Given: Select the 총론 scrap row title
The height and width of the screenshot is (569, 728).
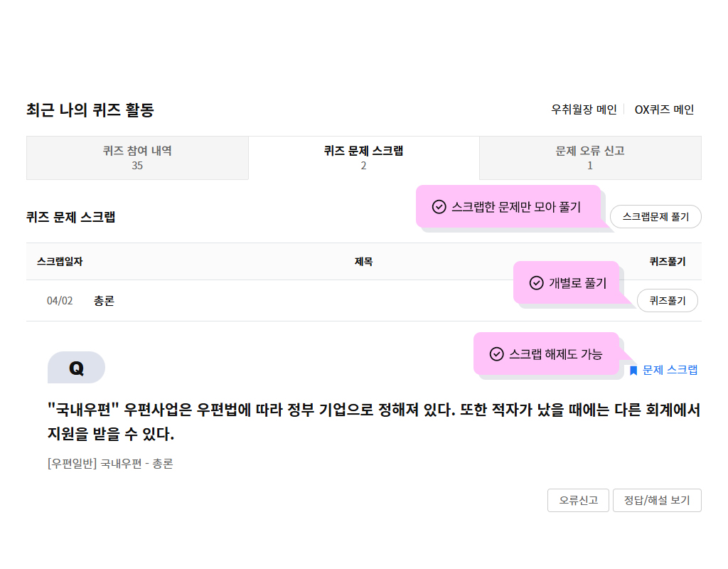Looking at the screenshot, I should coord(104,301).
